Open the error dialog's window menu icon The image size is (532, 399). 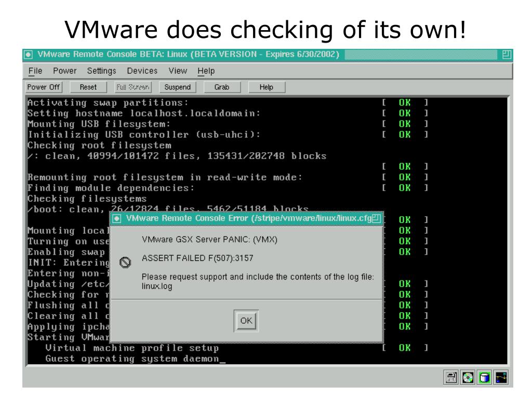coord(117,219)
